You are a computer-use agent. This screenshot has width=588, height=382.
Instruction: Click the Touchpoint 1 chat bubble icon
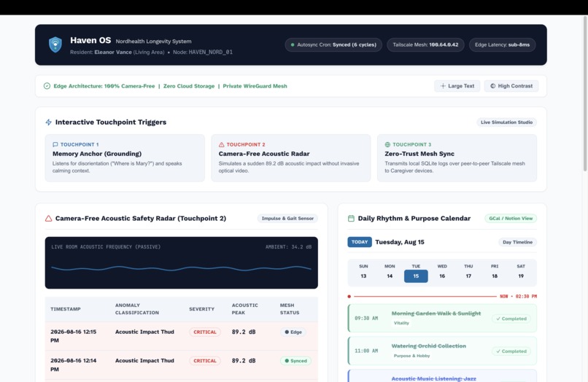coord(55,144)
